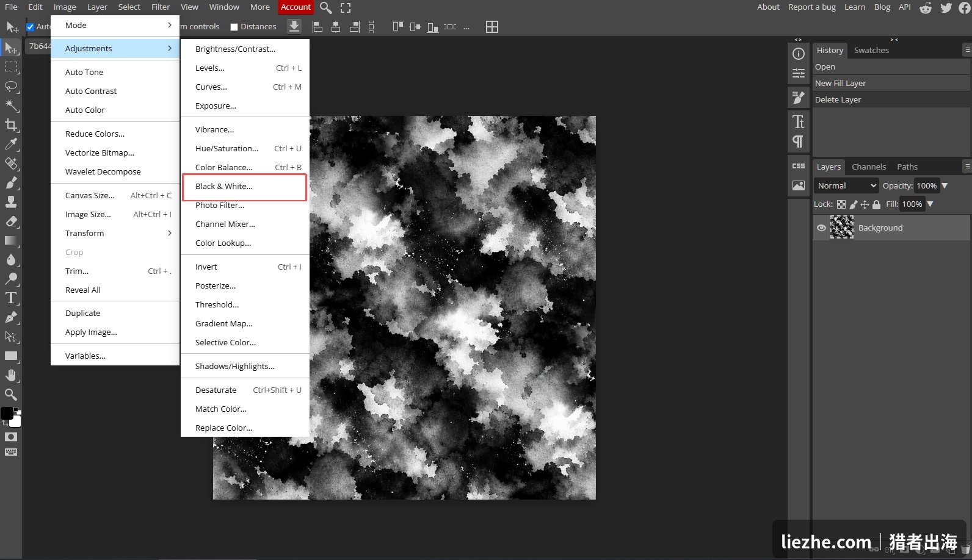This screenshot has height=560, width=972.
Task: Expand the Opacity slider arrow
Action: (x=945, y=185)
